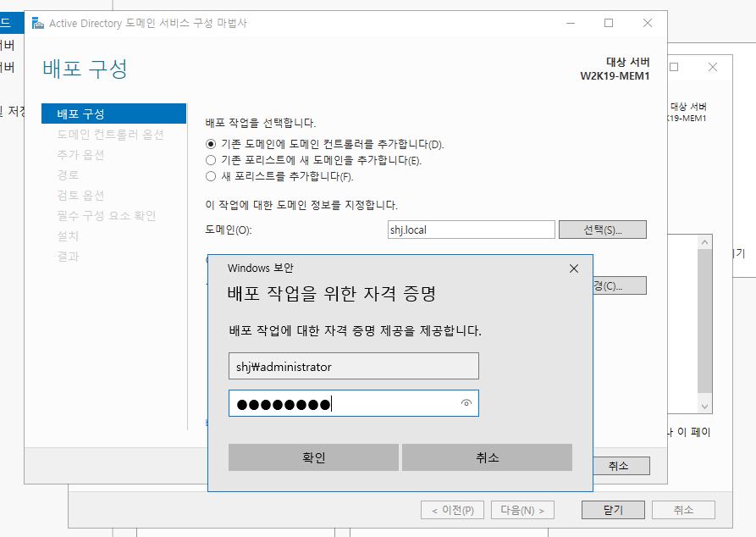Screen dimensions: 756x537
Task: Click 취소 in the Windows 보안 dialog
Action: tap(487, 457)
